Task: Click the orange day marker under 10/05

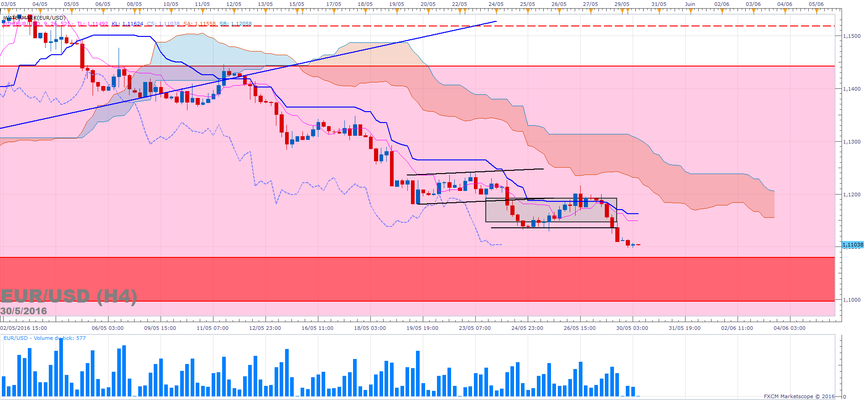Action: (171, 10)
